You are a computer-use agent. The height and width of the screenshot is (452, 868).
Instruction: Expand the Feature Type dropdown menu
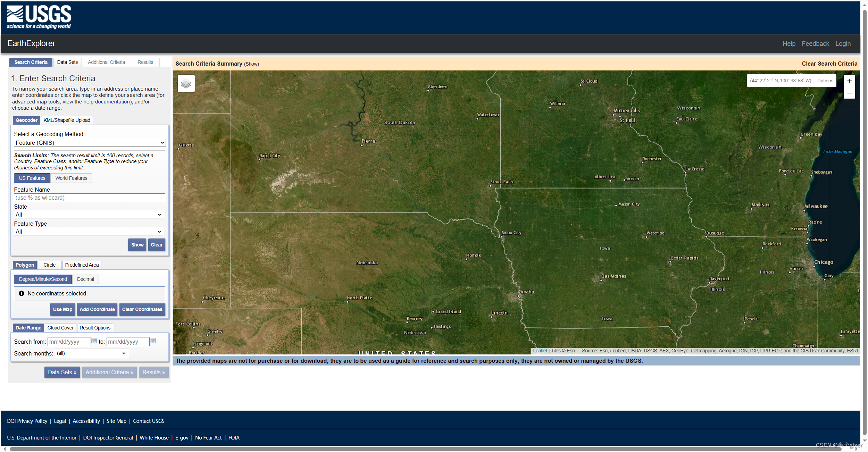click(x=89, y=232)
